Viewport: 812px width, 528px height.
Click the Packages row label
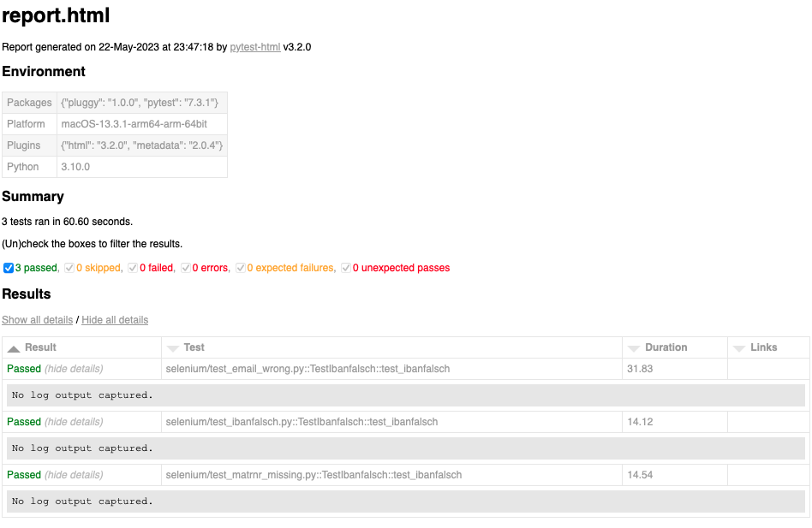click(29, 103)
